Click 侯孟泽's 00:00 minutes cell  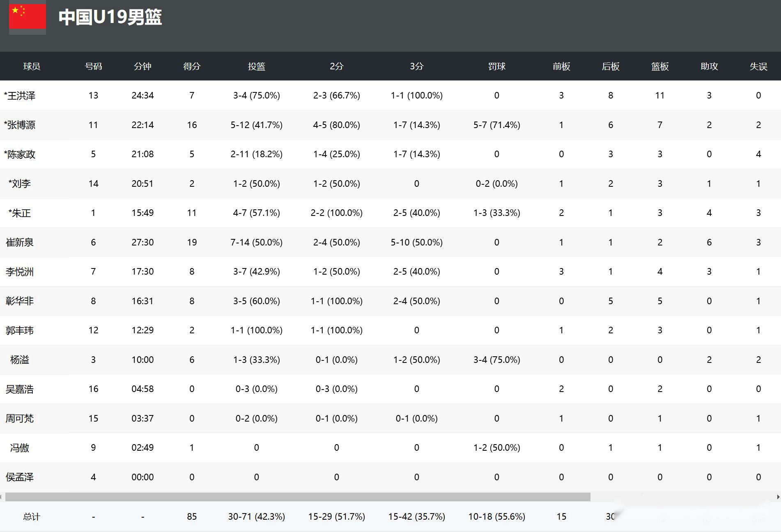[142, 477]
